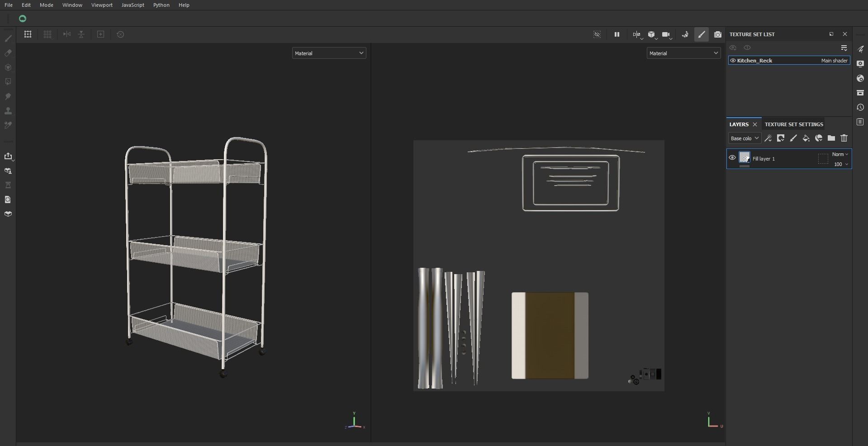Click Fill layer 1 thumbnail
The width and height of the screenshot is (868, 446).
(745, 157)
